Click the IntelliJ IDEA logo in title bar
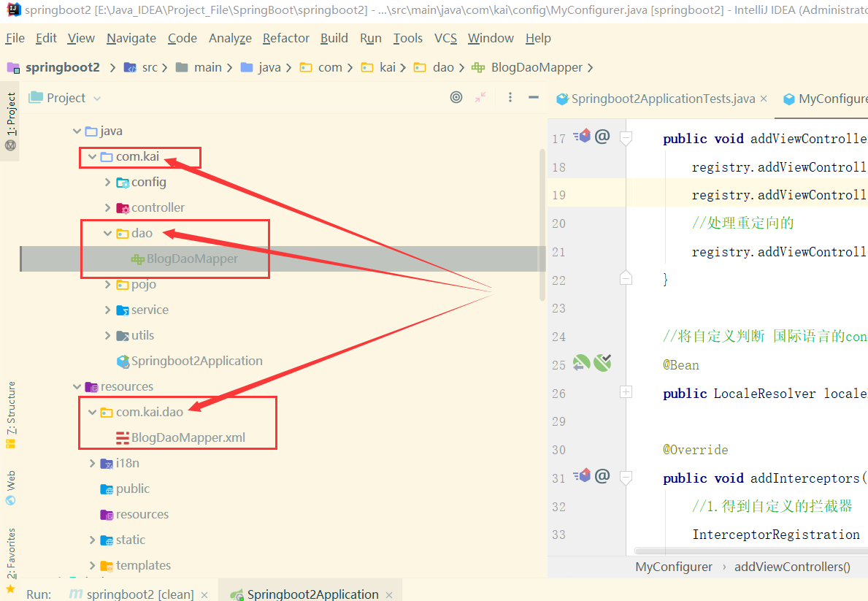This screenshot has width=868, height=601. [13, 9]
